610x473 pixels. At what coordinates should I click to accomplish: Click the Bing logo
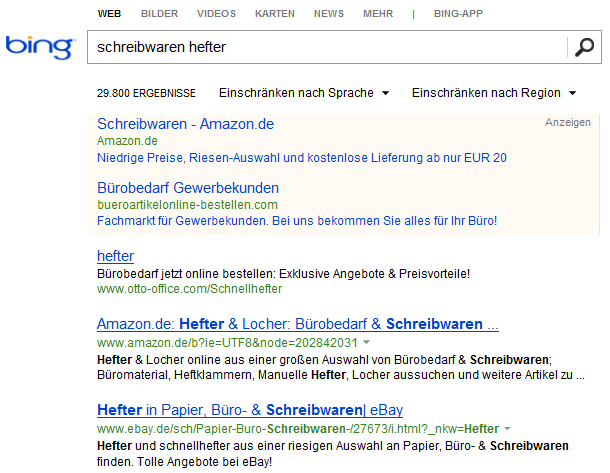tap(40, 47)
